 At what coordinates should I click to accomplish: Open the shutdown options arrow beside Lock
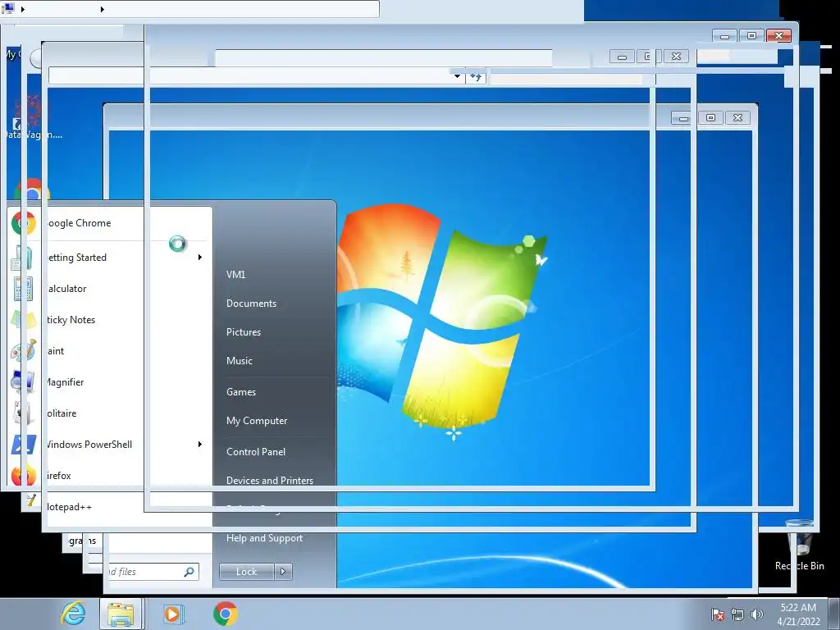283,572
